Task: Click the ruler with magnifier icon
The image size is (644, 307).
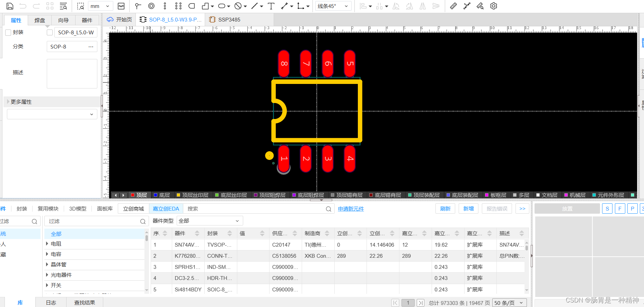Action: [x=480, y=6]
